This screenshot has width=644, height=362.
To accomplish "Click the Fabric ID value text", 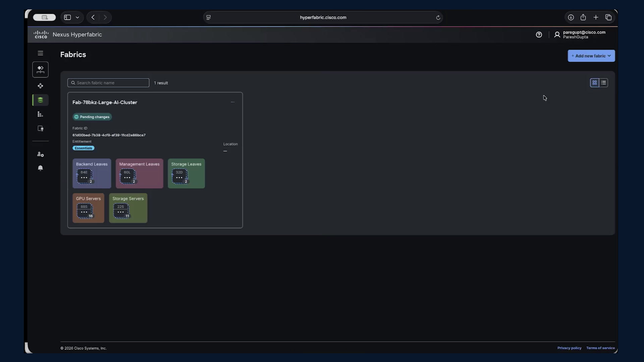I will click(x=109, y=135).
